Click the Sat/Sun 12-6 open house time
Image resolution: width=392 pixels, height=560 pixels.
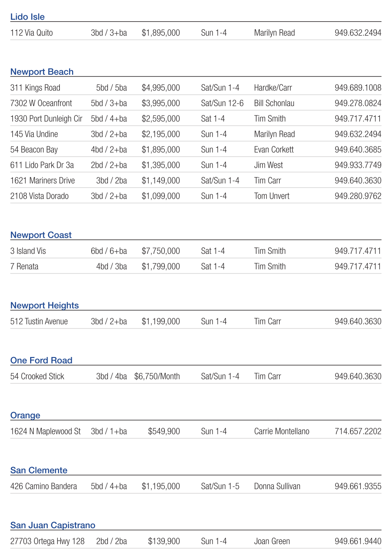(222, 103)
